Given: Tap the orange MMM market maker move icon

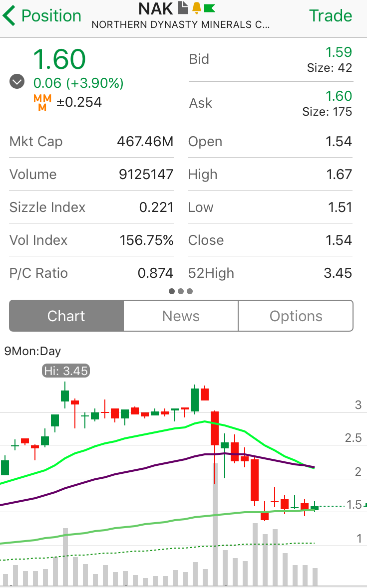Looking at the screenshot, I should 42,103.
